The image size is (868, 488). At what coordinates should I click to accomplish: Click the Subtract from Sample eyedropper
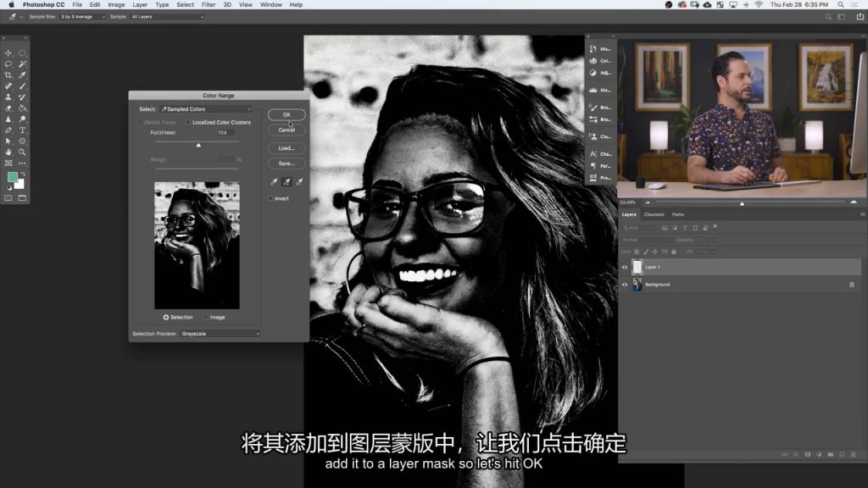click(299, 181)
